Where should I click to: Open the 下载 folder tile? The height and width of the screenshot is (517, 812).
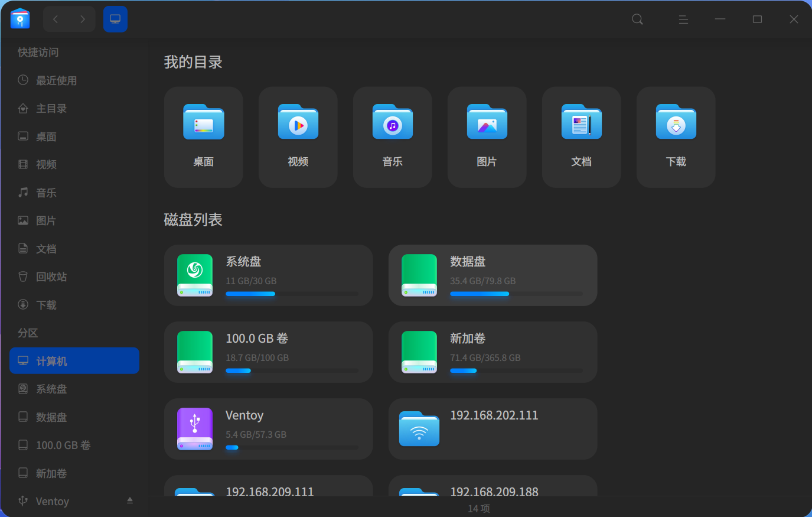(x=676, y=137)
